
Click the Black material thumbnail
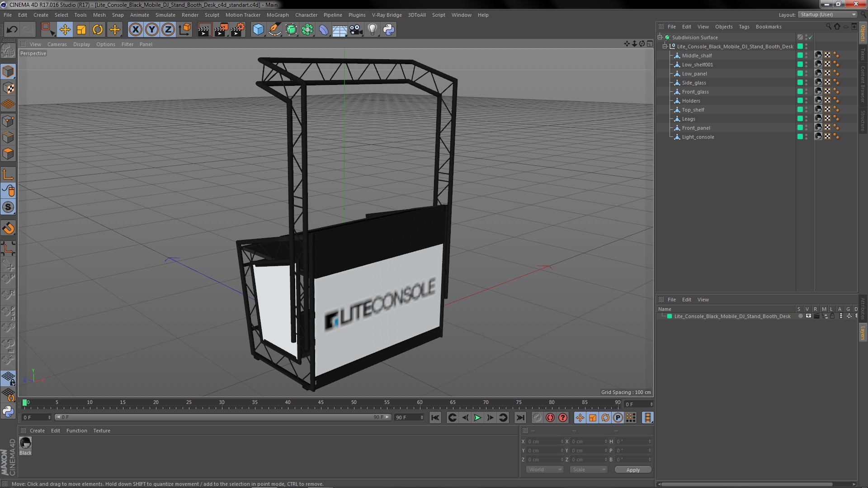pyautogui.click(x=25, y=443)
